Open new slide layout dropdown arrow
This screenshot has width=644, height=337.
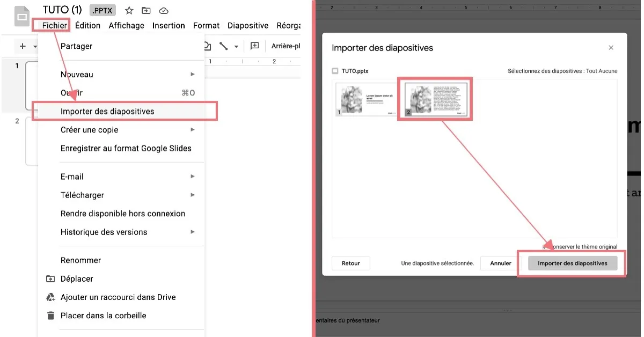[x=35, y=47]
